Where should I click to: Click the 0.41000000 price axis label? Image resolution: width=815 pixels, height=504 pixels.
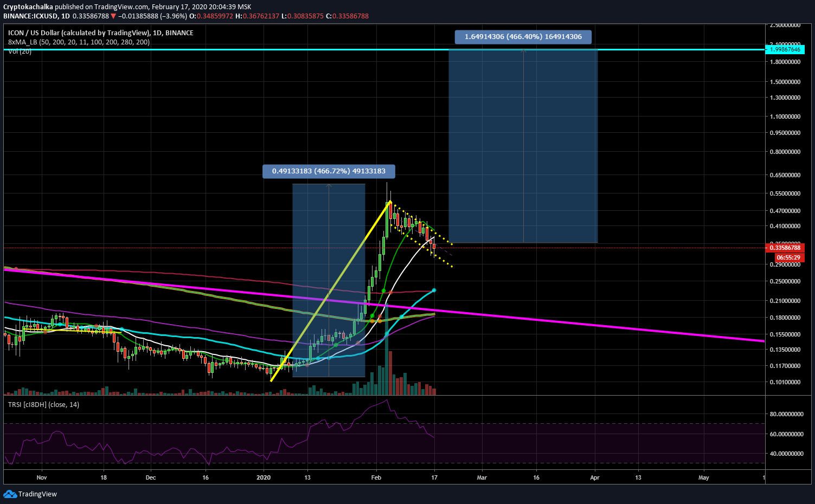pos(785,226)
